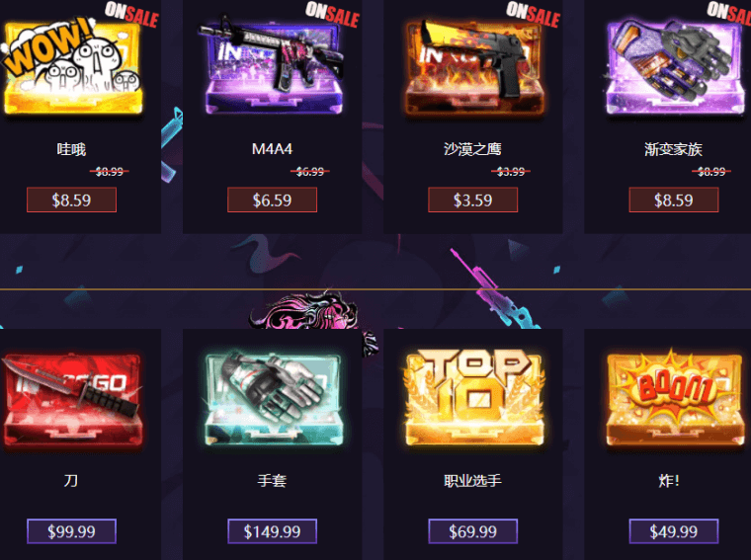Click the $3.59 price button
The width and height of the screenshot is (751, 560).
coord(472,200)
